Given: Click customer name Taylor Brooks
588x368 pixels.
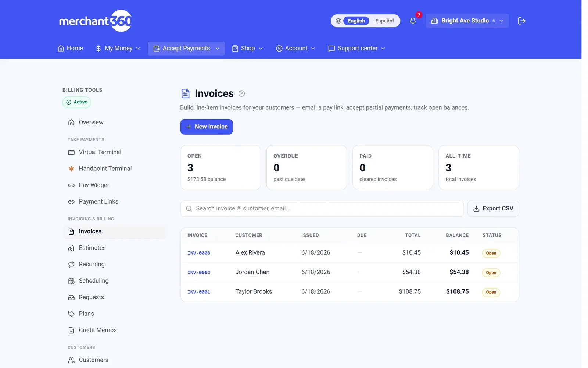Looking at the screenshot, I should point(254,292).
